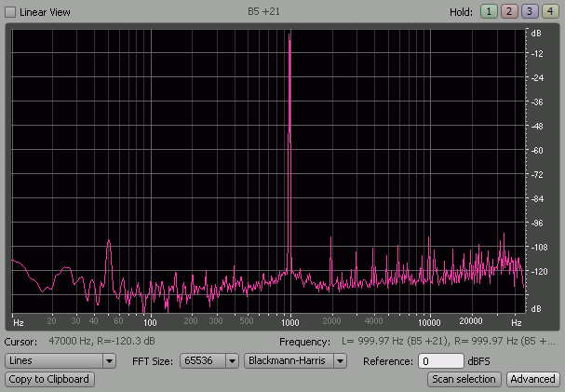Click the -12 dB scale label
This screenshot has width=565, height=392.
(x=537, y=54)
